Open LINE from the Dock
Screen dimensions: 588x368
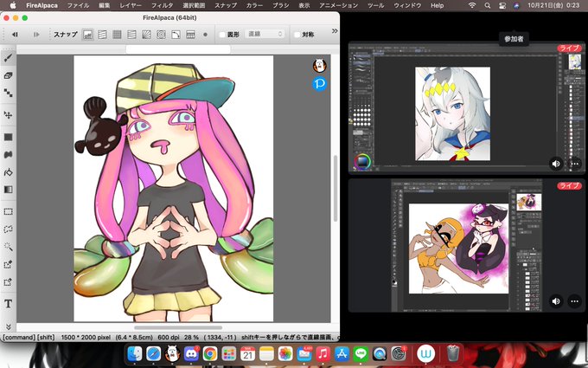(x=361, y=354)
